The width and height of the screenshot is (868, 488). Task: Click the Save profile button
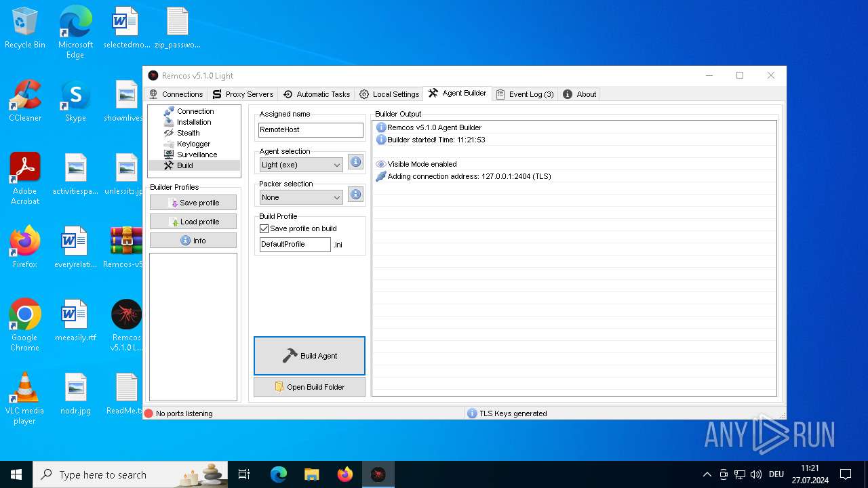tap(193, 203)
